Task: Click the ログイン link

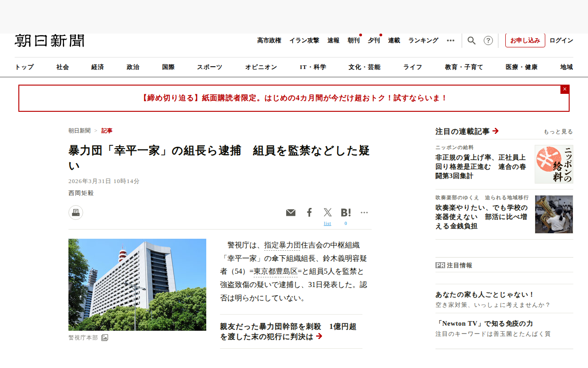Action: (x=561, y=40)
